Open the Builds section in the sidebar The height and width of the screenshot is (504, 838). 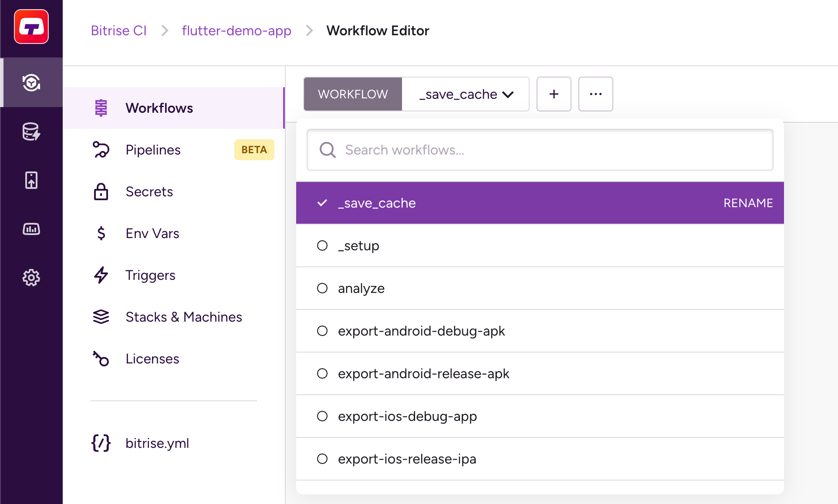(31, 83)
